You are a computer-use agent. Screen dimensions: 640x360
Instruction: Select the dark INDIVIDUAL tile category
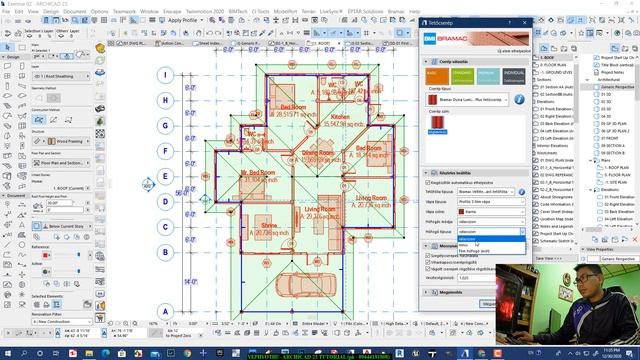point(513,76)
